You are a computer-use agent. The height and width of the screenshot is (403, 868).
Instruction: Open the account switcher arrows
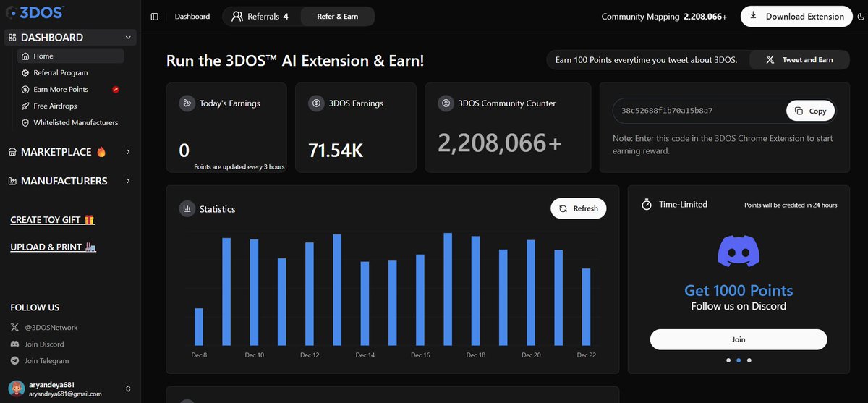[x=128, y=389]
